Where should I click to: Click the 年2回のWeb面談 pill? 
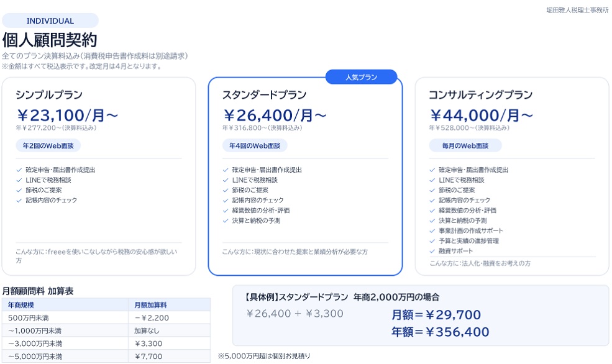point(48,145)
